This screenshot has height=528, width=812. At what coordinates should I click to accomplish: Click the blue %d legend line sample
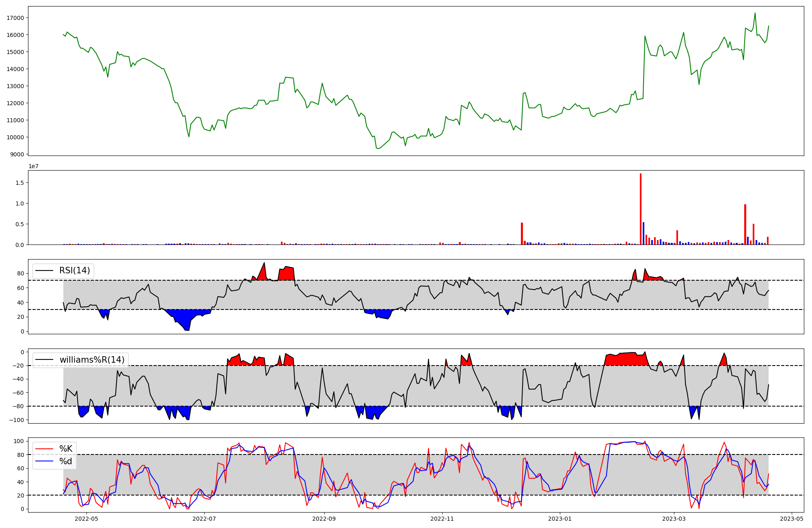click(x=44, y=461)
